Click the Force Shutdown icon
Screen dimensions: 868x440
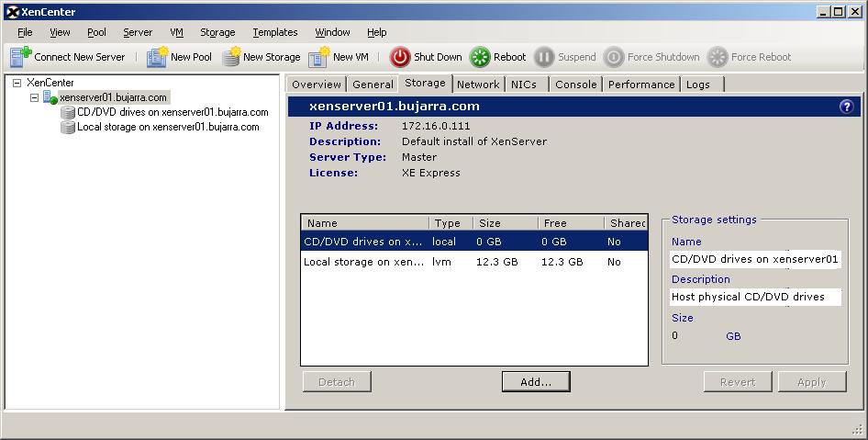(x=613, y=57)
